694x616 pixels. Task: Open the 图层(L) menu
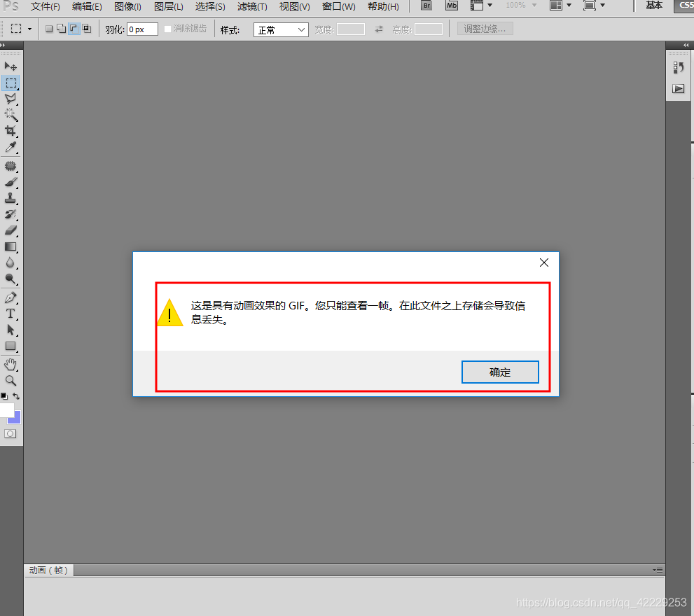(x=169, y=6)
